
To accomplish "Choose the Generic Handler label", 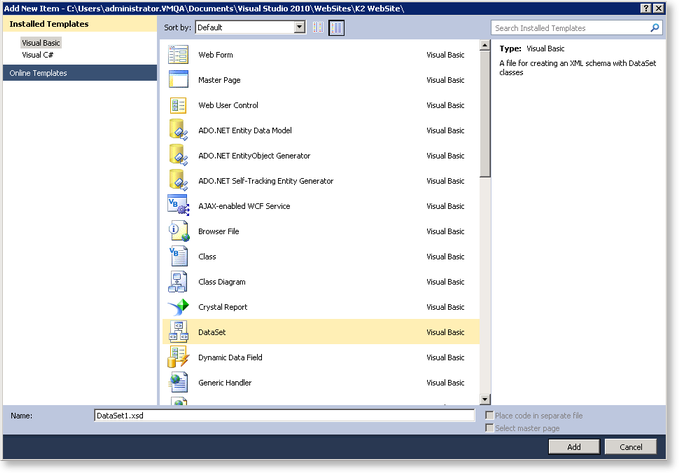I will point(225,382).
